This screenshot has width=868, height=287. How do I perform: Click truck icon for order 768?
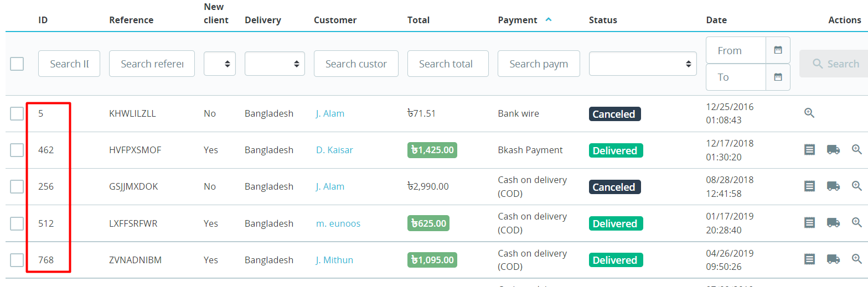click(x=833, y=259)
